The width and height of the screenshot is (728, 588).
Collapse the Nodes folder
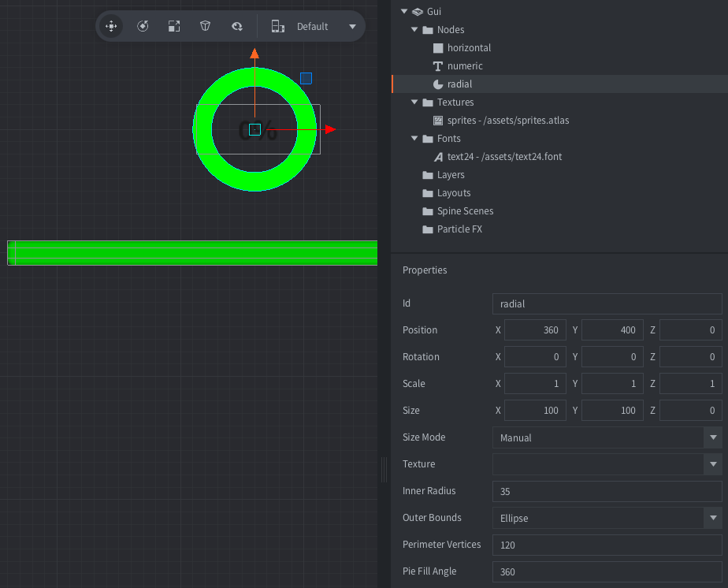[x=414, y=30]
